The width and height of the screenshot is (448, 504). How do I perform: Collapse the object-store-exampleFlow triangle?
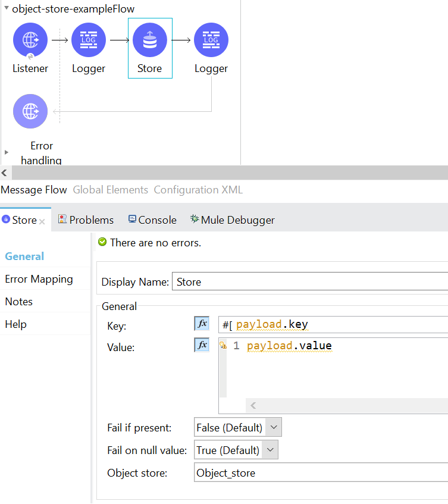7,9
